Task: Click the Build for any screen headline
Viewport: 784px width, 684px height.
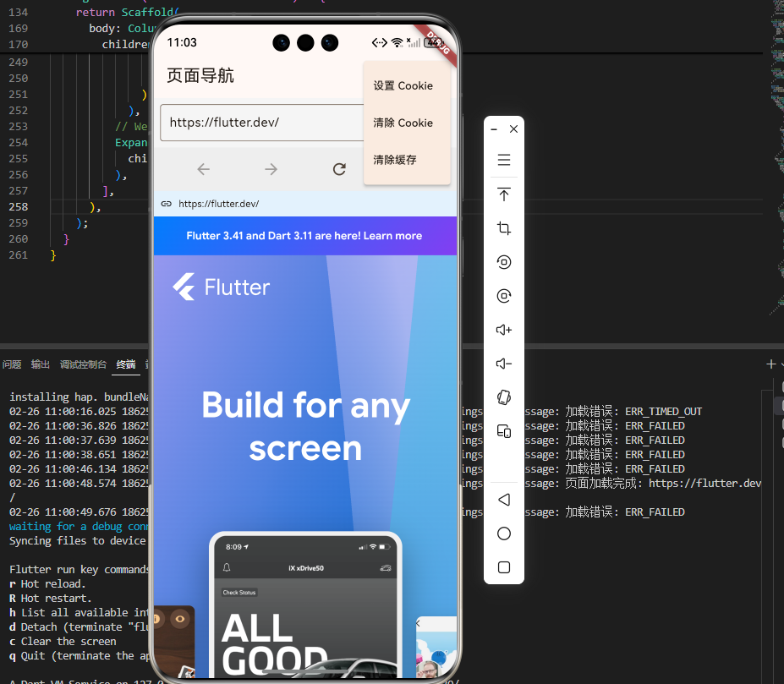Action: tap(305, 426)
